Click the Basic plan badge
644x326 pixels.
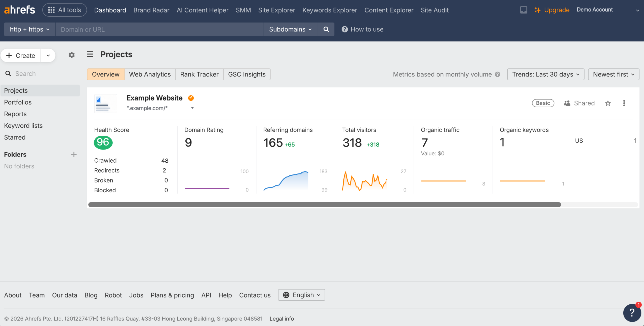pyautogui.click(x=543, y=103)
